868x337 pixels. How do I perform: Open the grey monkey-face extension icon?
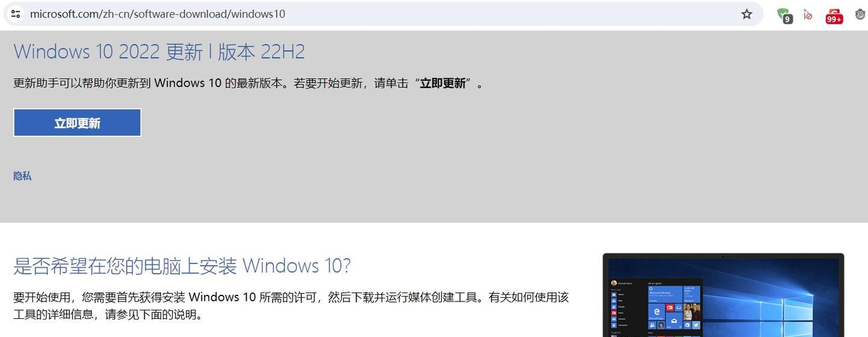pos(861,14)
